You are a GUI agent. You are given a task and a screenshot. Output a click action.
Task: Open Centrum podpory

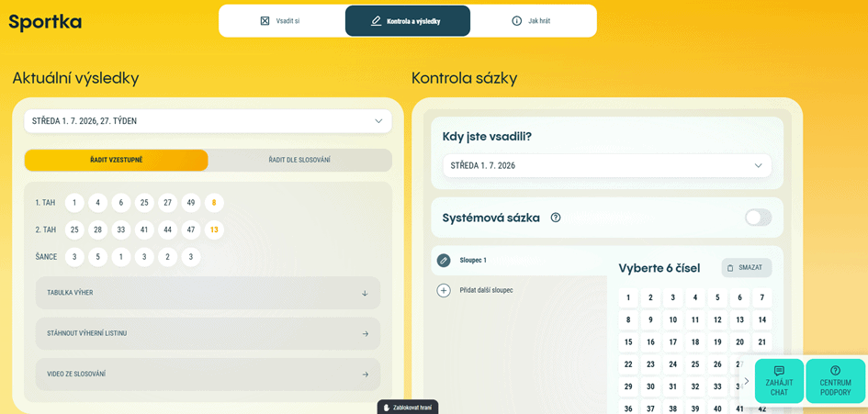pyautogui.click(x=835, y=380)
